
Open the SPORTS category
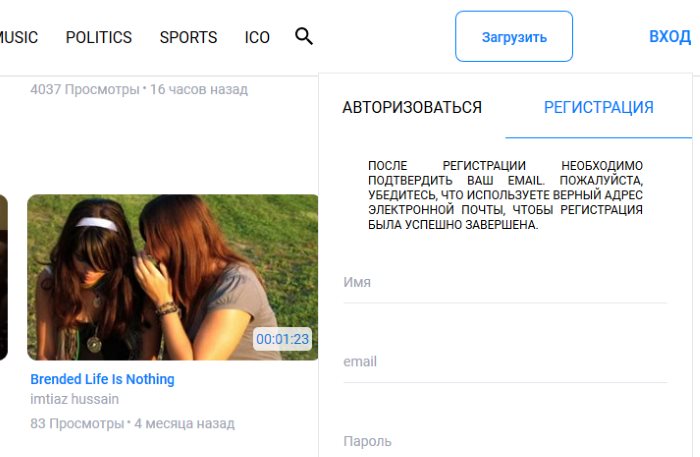[x=188, y=37]
